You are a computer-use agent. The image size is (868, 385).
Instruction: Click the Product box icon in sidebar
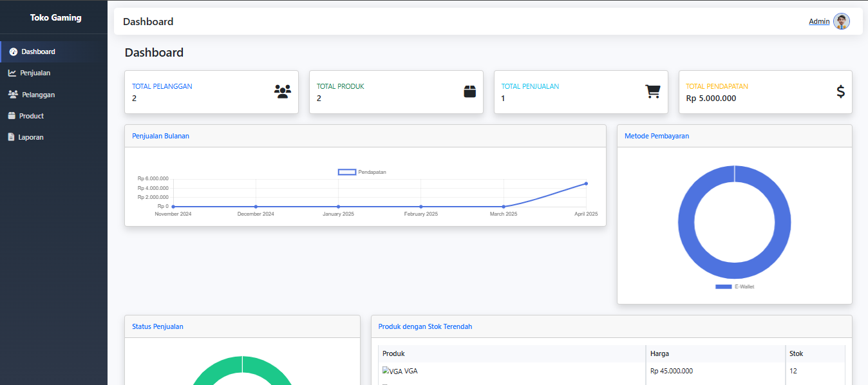pos(12,116)
